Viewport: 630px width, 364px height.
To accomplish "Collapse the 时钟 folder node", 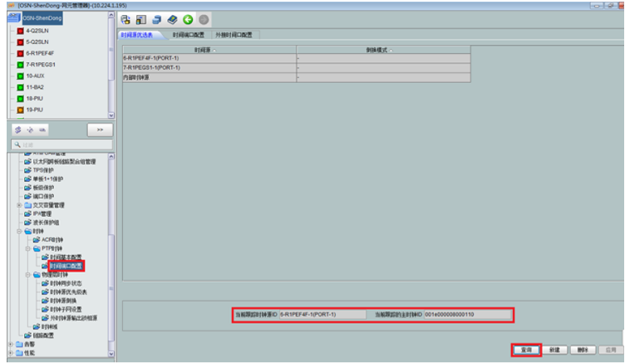I will (19, 231).
